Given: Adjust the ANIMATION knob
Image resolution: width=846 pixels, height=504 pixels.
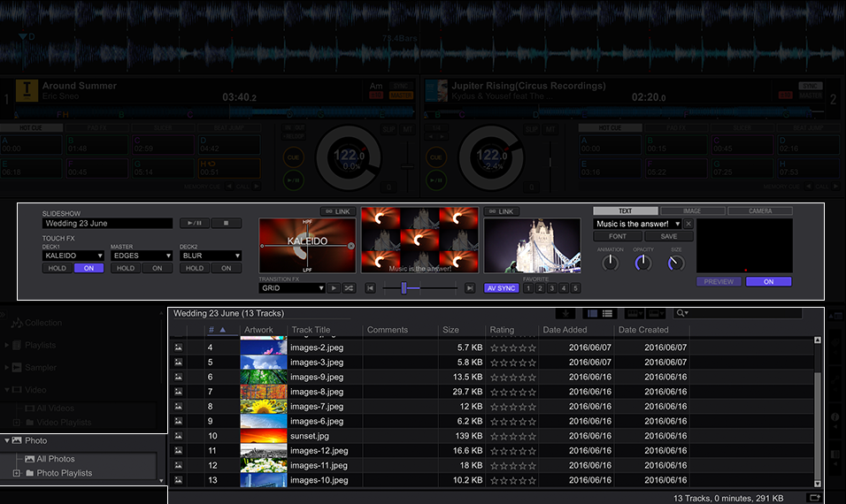Looking at the screenshot, I should pos(611,263).
